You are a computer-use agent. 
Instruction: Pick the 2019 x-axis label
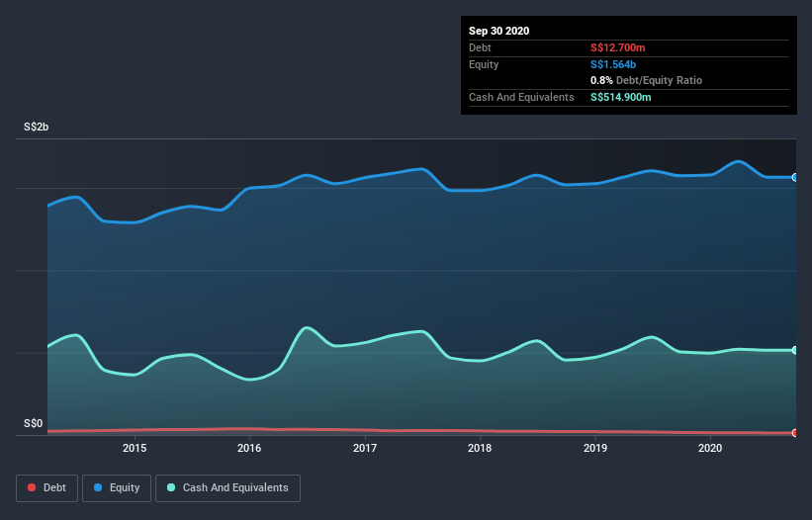click(x=595, y=449)
